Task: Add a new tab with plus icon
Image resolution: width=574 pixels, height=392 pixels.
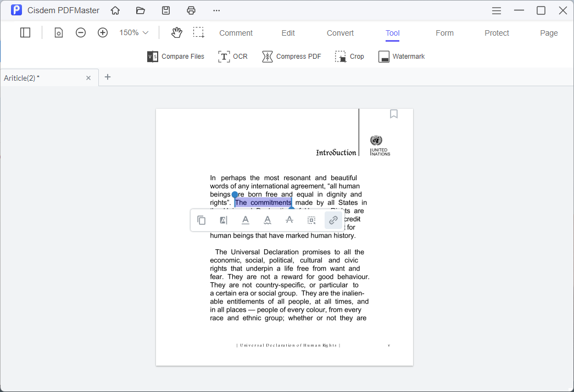Action: point(108,77)
